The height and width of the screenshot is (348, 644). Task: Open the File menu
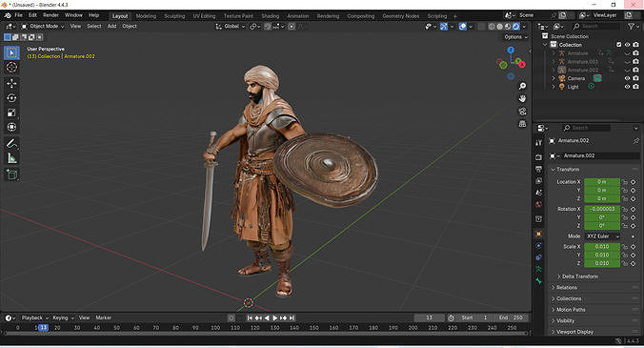(x=18, y=15)
